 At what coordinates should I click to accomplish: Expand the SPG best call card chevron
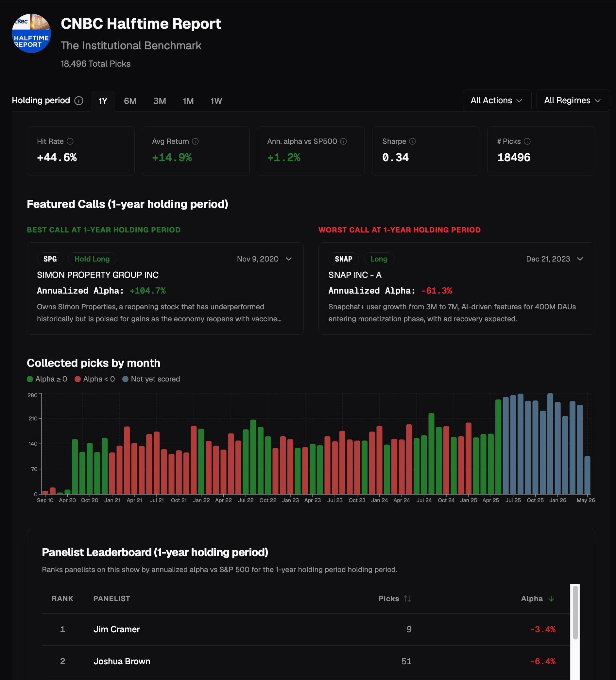pyautogui.click(x=289, y=259)
